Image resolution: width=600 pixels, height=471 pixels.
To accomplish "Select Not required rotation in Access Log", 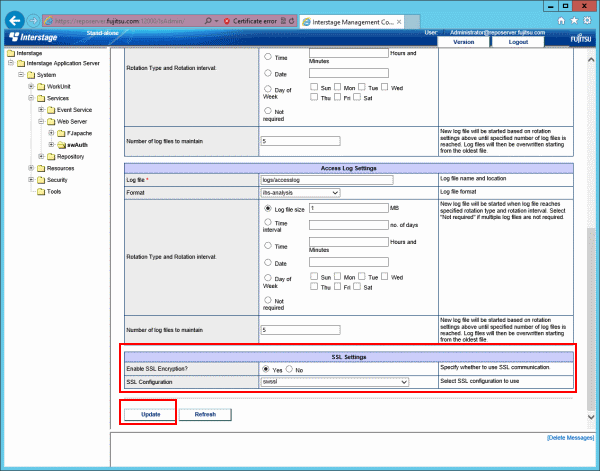I will tap(268, 300).
